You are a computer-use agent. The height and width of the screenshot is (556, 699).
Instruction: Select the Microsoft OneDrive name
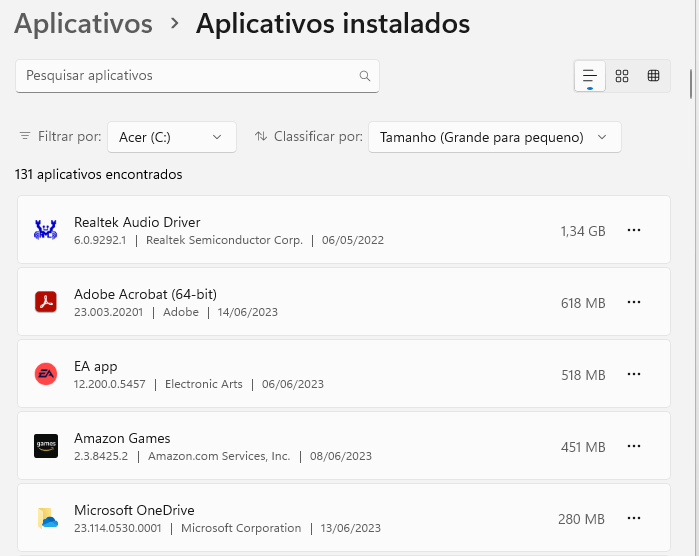134,510
